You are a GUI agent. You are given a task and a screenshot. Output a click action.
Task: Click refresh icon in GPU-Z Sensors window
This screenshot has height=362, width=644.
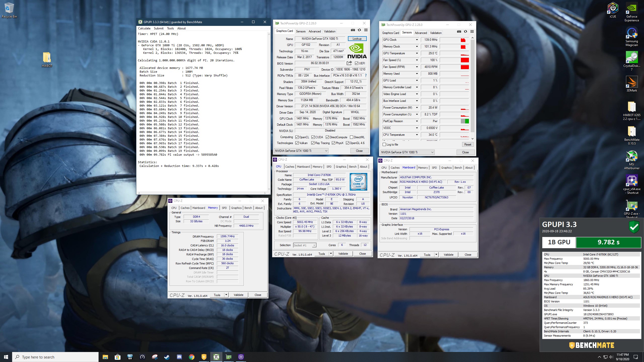465,32
